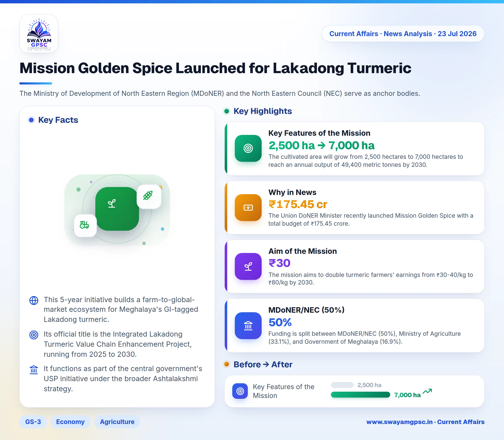Screen dimensions: 504x440
Task: Click the target icon beside the official title fact
Action: click(34, 335)
